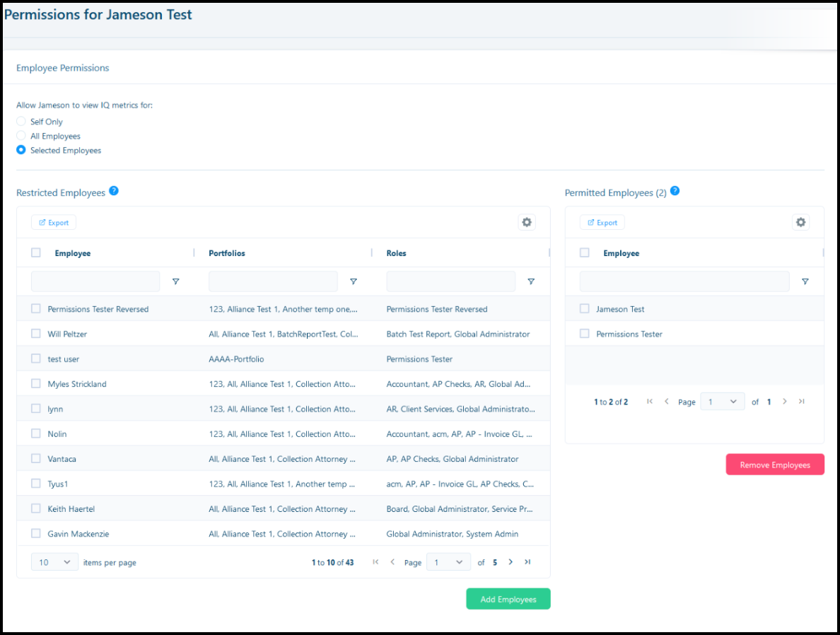Click filter icon for Roles column

coord(531,281)
